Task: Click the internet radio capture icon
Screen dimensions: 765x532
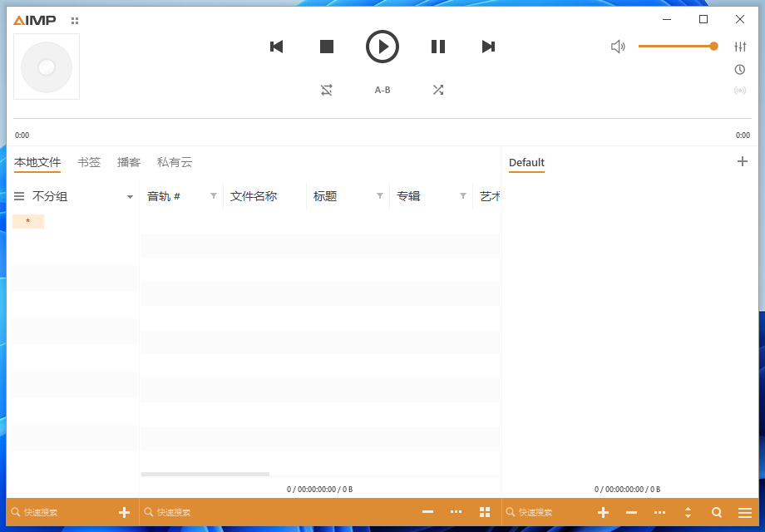Action: (x=740, y=91)
